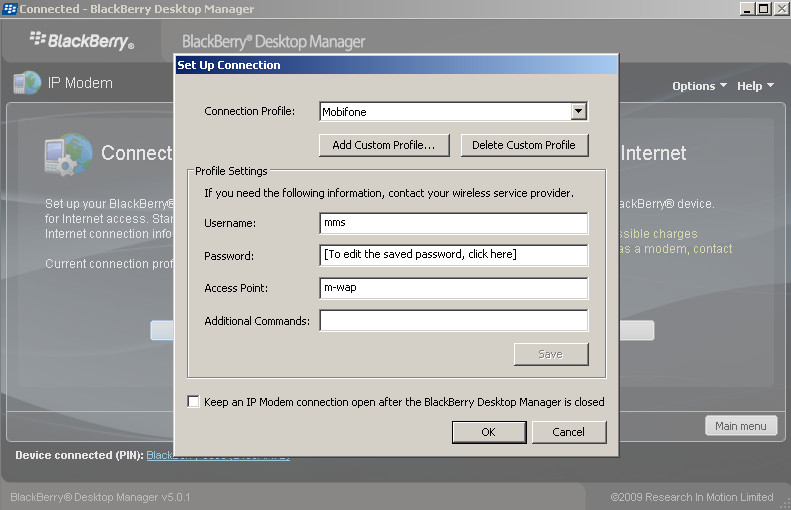This screenshot has height=510, width=791.
Task: Click the BlackBerry logo in the header
Action: click(x=81, y=41)
